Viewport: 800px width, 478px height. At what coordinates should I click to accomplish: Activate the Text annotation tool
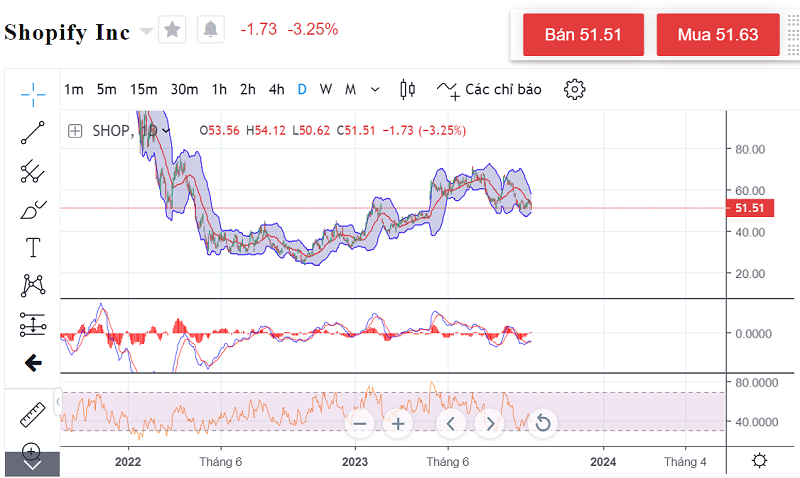(33, 247)
